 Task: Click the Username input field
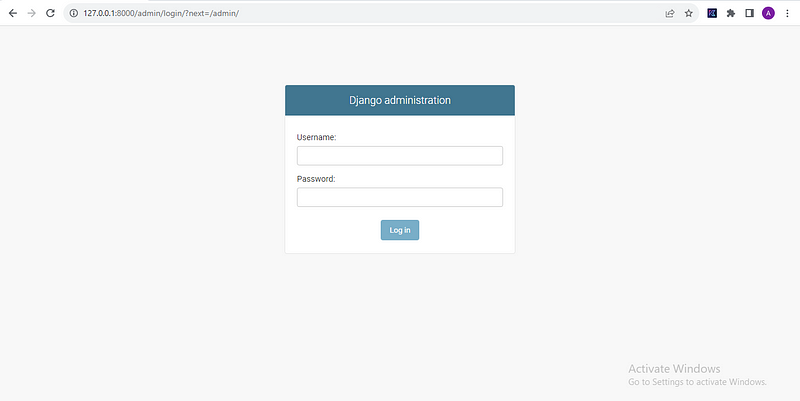(399, 156)
